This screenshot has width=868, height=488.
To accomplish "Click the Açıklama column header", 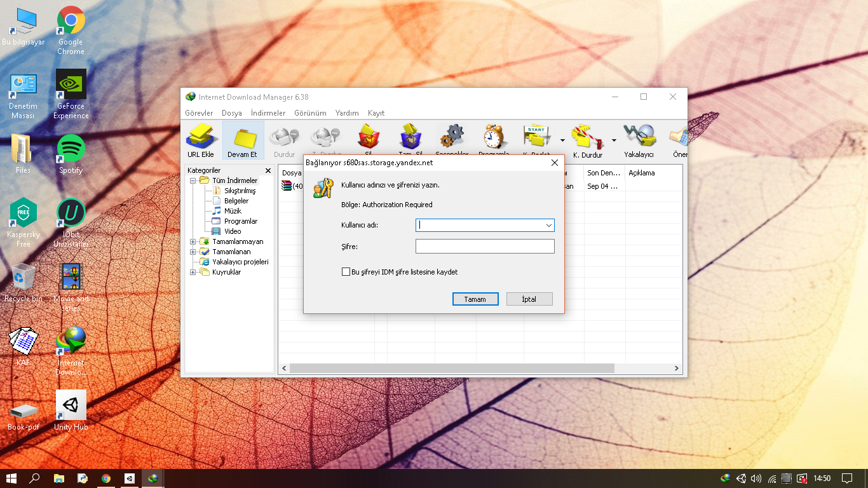I will [653, 173].
